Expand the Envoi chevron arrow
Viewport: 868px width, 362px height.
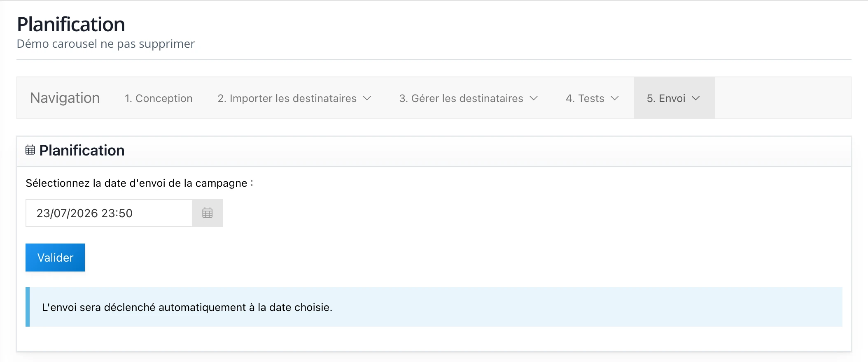[696, 98]
